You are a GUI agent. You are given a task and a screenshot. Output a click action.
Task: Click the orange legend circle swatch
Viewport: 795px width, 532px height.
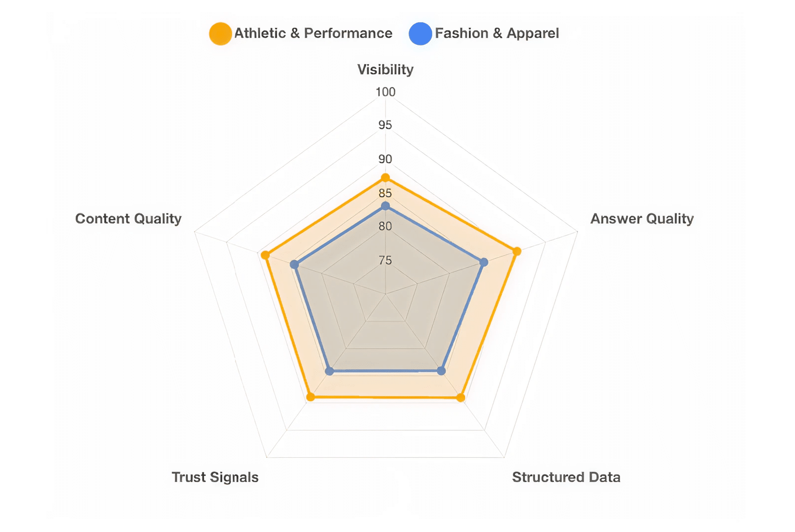pos(220,34)
